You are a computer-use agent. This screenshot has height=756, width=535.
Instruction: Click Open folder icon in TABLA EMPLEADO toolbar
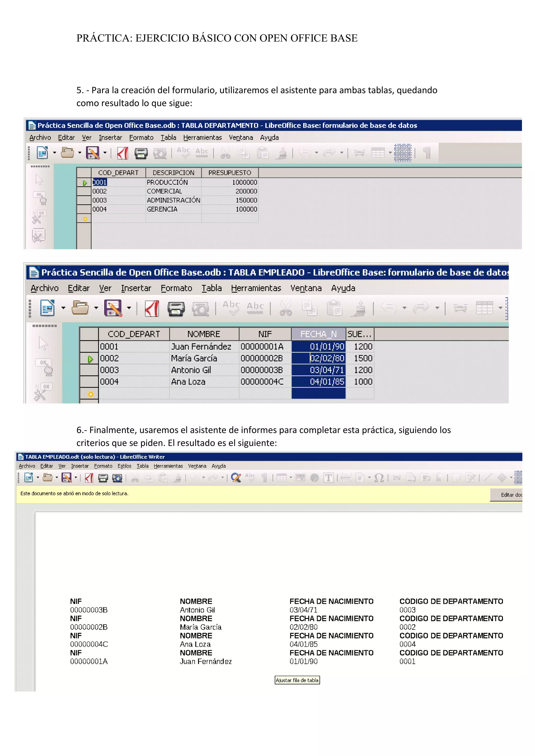(x=80, y=308)
